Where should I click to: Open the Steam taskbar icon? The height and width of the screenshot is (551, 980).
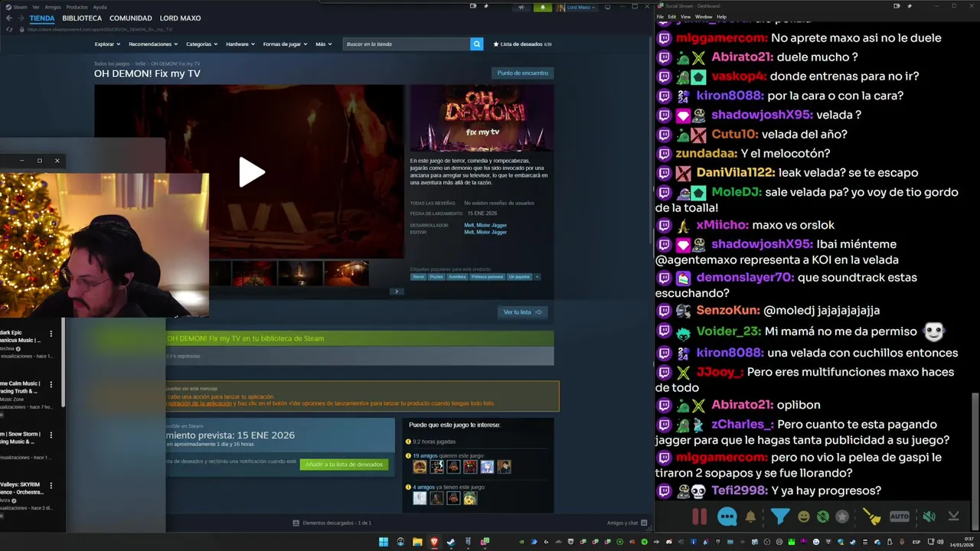point(451,542)
